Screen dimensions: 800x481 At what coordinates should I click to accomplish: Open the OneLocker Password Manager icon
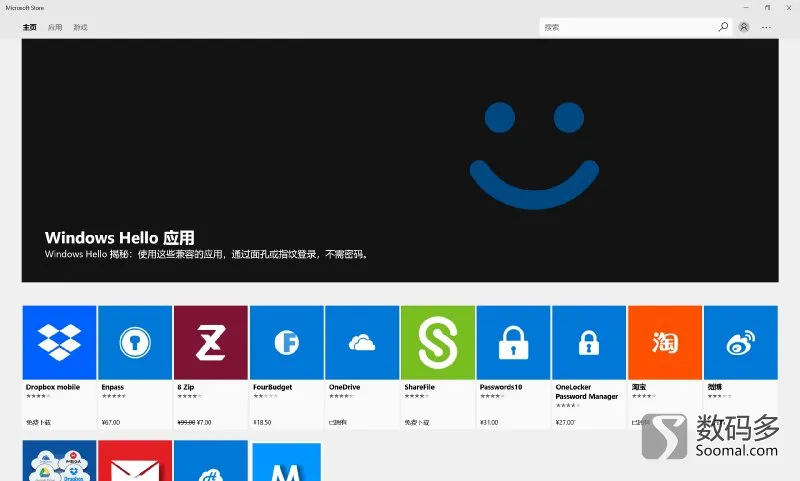click(x=589, y=342)
